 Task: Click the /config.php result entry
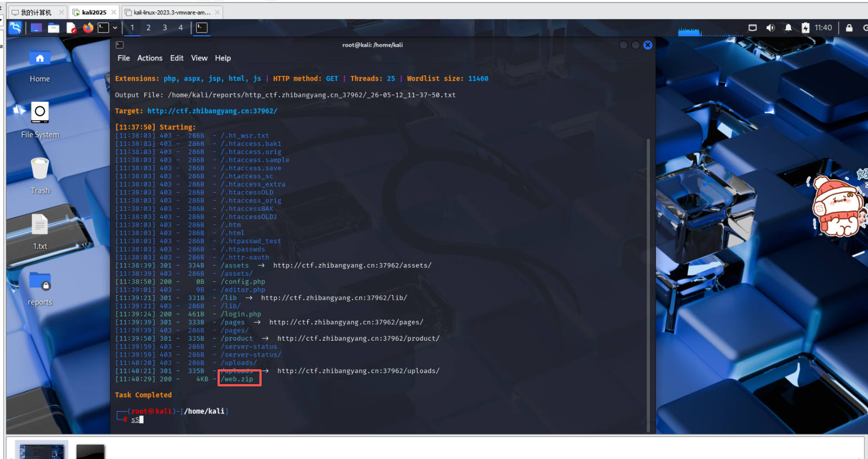[243, 281]
